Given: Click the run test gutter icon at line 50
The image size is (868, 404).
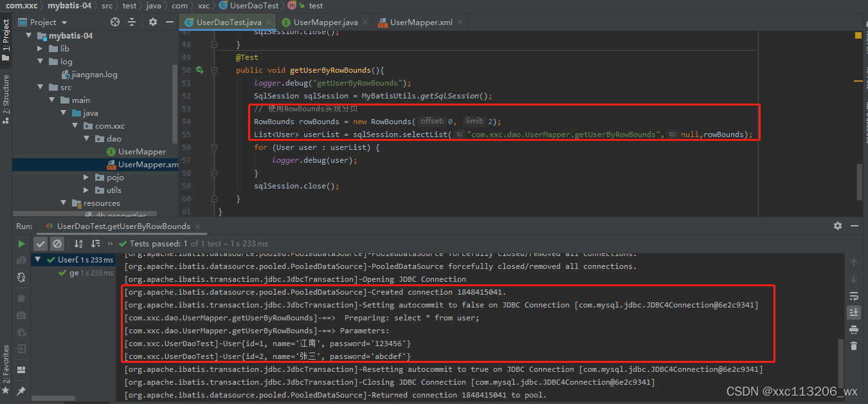Looking at the screenshot, I should tap(200, 70).
